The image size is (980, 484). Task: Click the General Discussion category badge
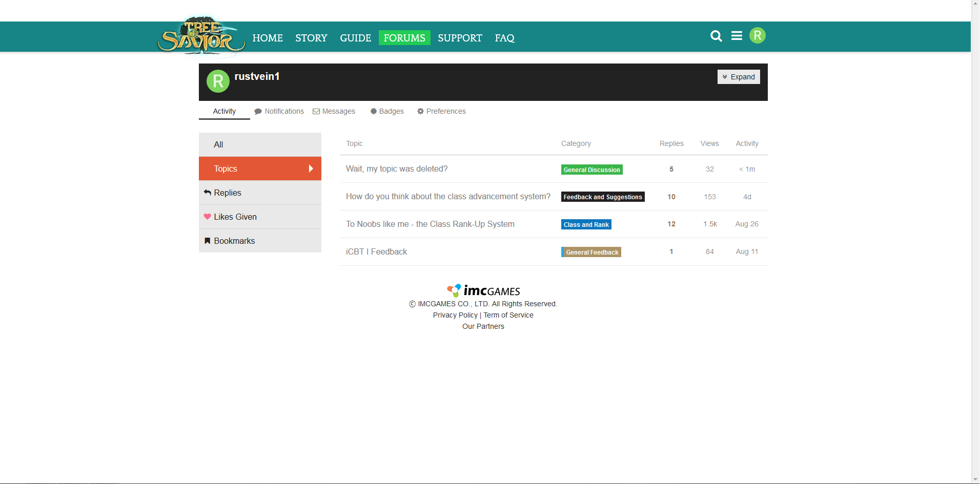tap(591, 170)
